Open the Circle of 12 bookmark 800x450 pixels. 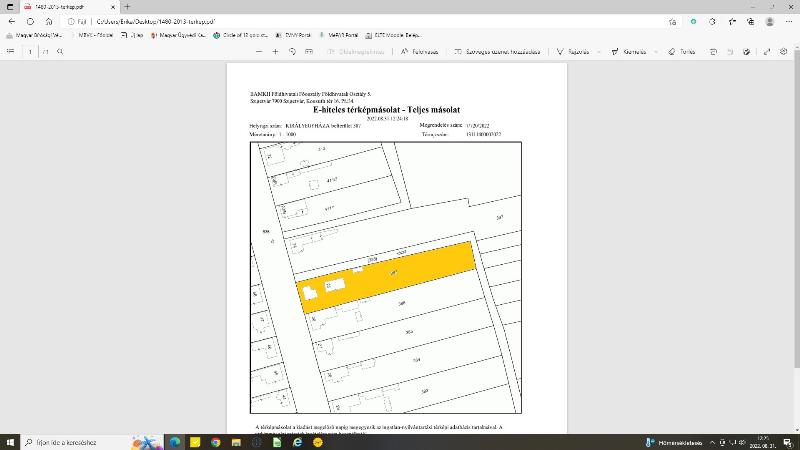pos(240,35)
